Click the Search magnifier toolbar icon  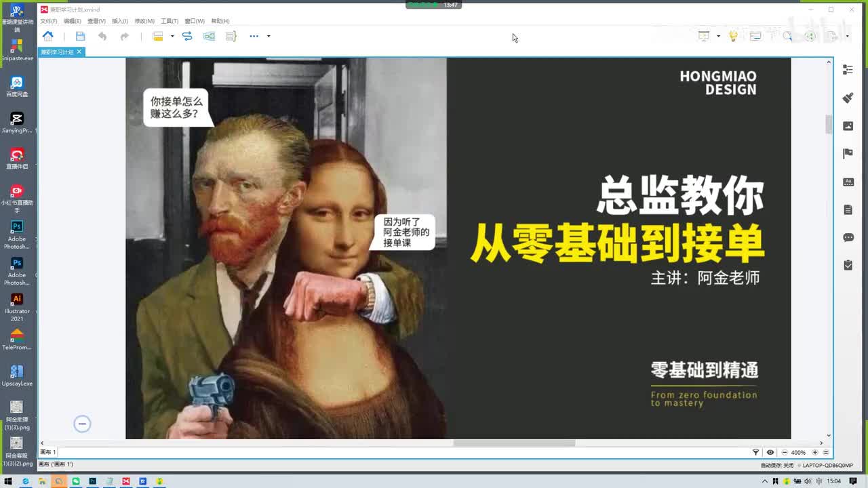(x=787, y=36)
